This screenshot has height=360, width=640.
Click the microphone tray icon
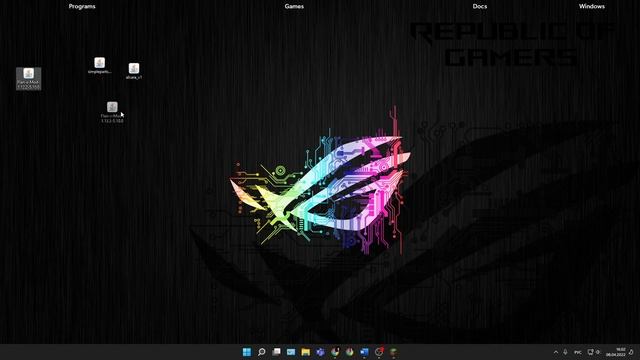point(566,352)
